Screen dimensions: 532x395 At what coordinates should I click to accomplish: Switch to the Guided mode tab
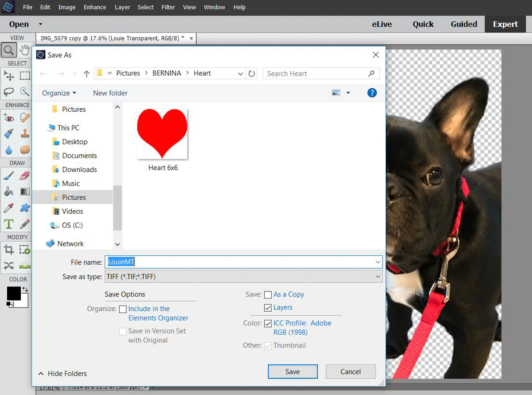point(464,24)
